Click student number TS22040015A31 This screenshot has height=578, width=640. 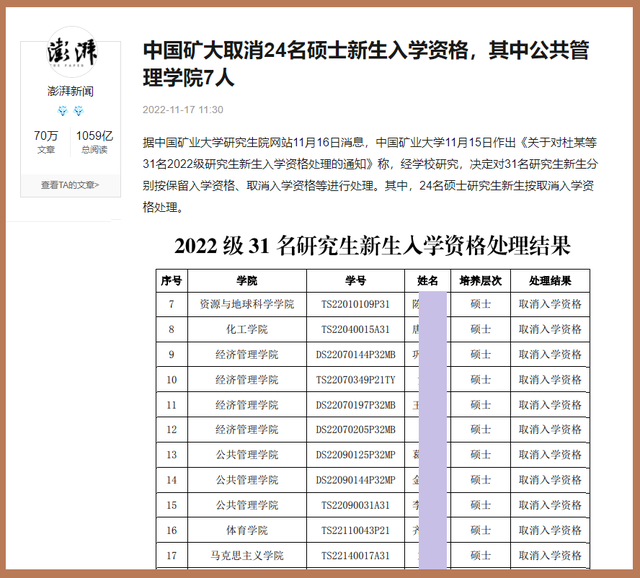pos(356,329)
